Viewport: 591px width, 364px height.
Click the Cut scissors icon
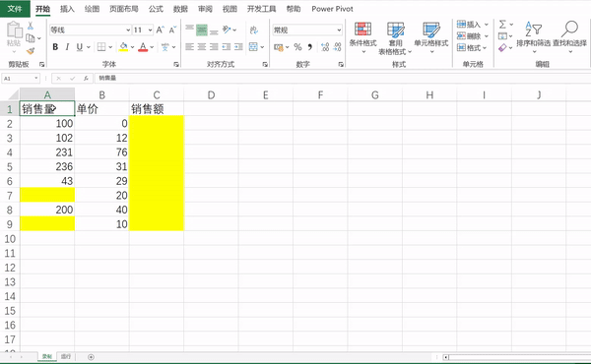31,26
